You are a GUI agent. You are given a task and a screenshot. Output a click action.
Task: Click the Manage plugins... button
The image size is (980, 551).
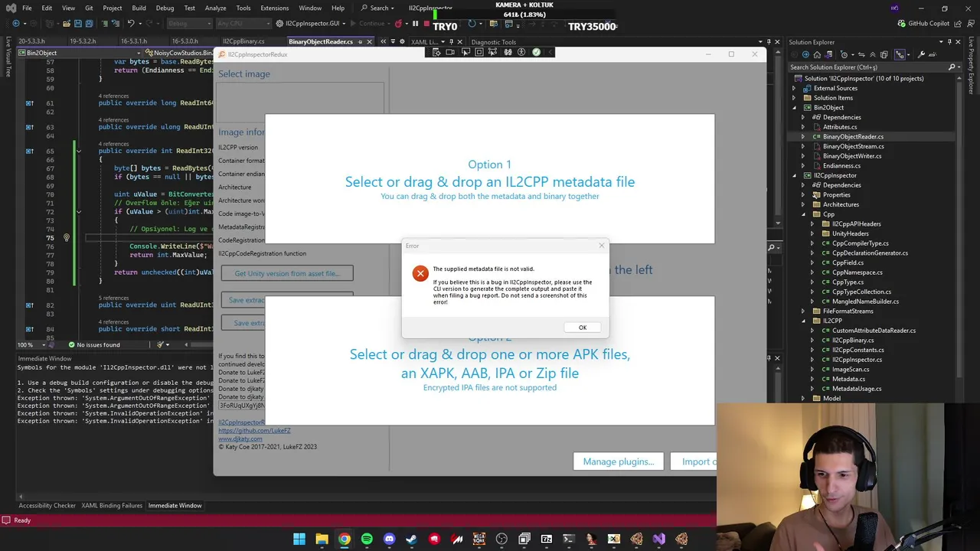pos(619,461)
